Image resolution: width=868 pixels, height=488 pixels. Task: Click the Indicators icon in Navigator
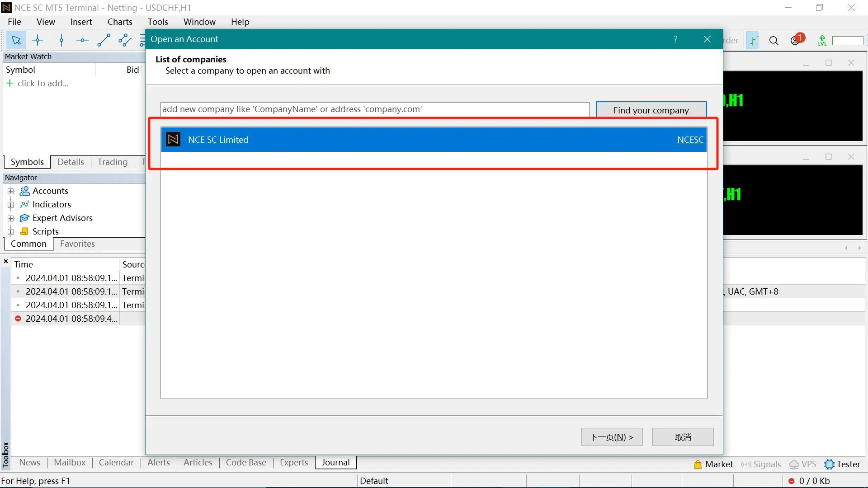[x=25, y=204]
